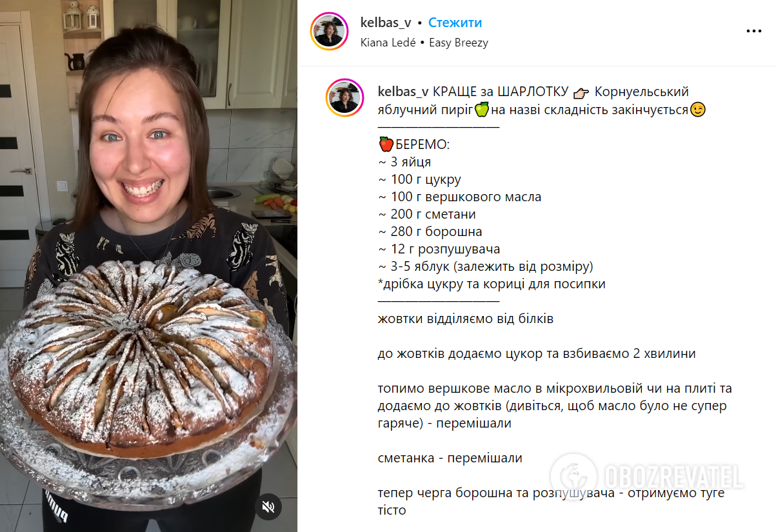
Task: Click the step жовтки відділяємо від білків
Action: click(x=466, y=319)
